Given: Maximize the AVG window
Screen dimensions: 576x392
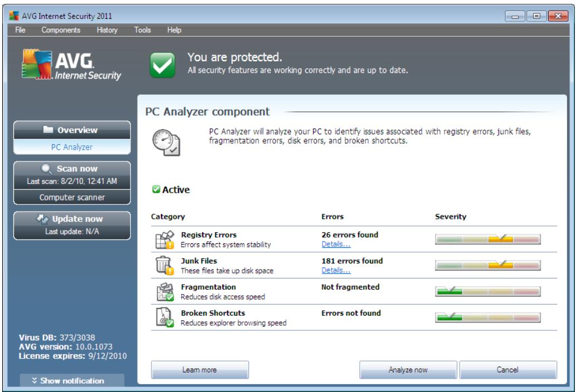Looking at the screenshot, I should pyautogui.click(x=536, y=16).
